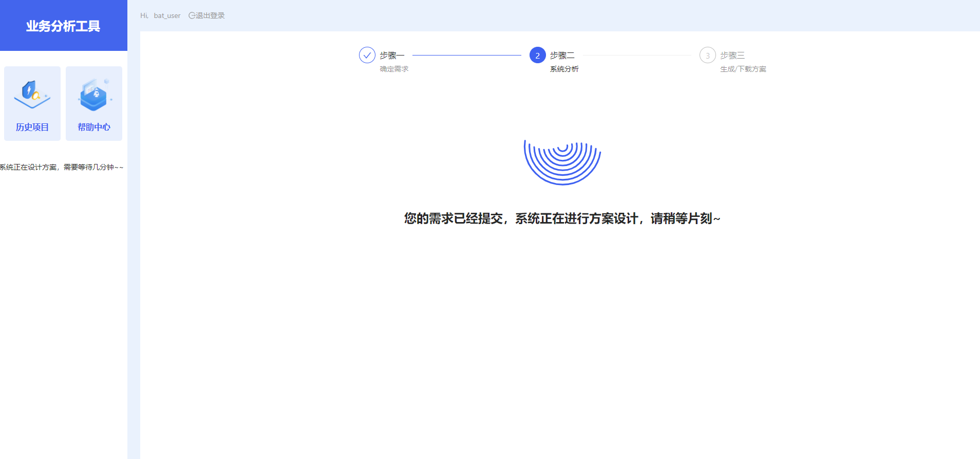Select the 步骤一 step title
The height and width of the screenshot is (459, 980).
click(x=392, y=55)
